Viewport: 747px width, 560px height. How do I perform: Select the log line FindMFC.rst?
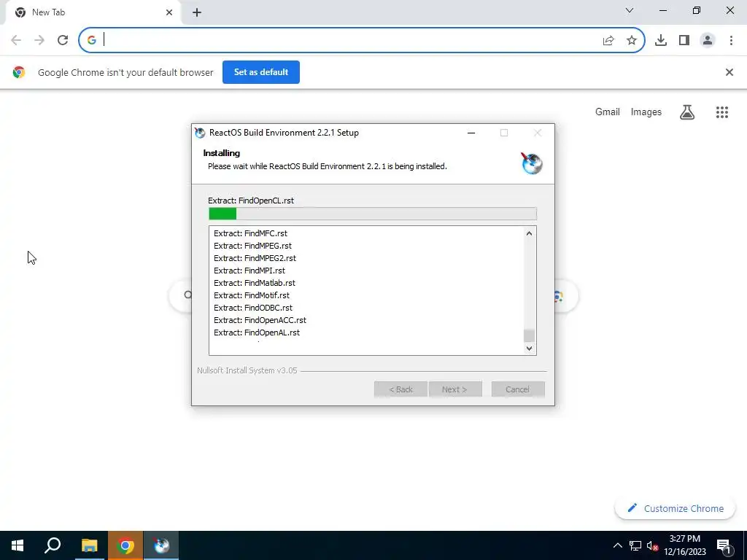[x=251, y=233]
